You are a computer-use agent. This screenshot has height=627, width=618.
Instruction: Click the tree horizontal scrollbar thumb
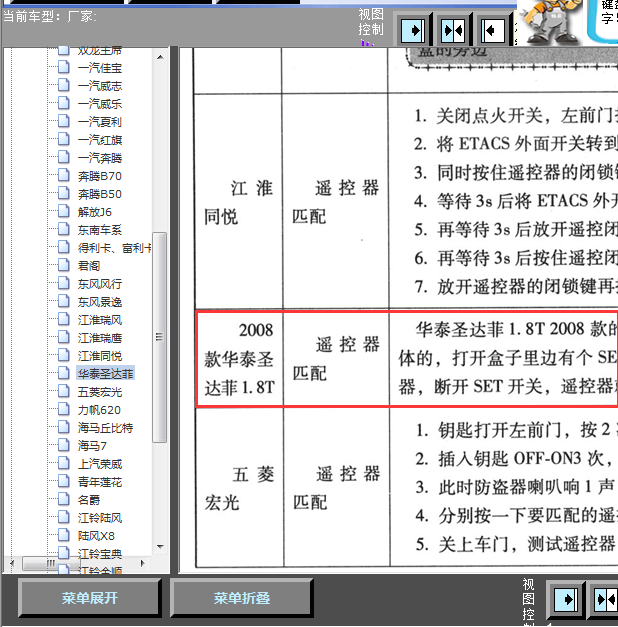tap(51, 563)
